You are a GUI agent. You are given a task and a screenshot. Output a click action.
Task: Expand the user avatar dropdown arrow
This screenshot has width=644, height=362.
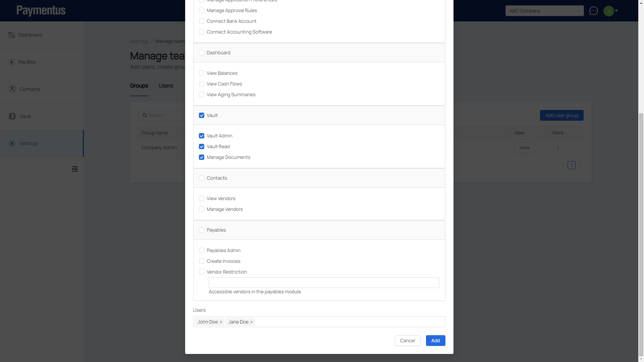pyautogui.click(x=616, y=11)
